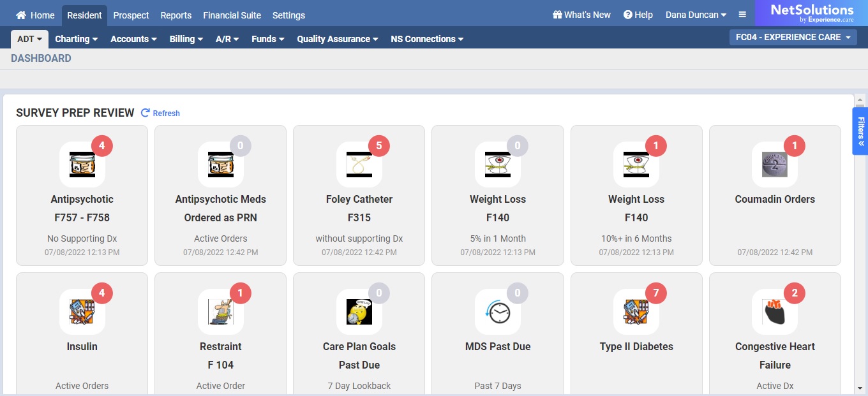This screenshot has height=396, width=868.
Task: Click the SURVEY PREP REVIEW heading
Action: 75,113
